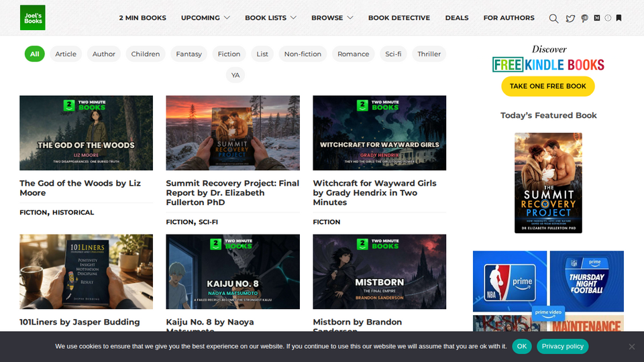This screenshot has width=644, height=362.
Task: Click FICTION tag under Summit Recovery Project
Action: click(x=180, y=222)
